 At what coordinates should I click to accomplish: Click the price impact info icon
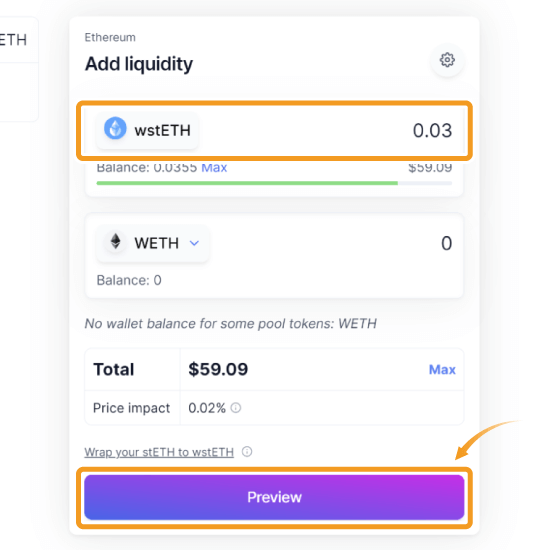point(236,408)
